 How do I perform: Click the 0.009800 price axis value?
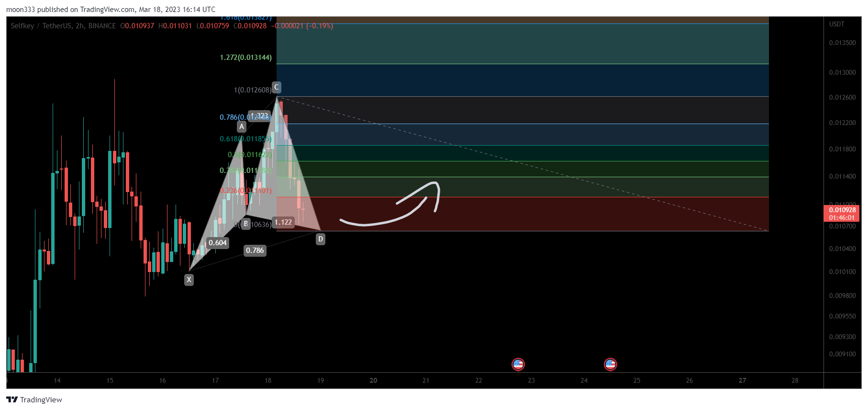pos(843,296)
